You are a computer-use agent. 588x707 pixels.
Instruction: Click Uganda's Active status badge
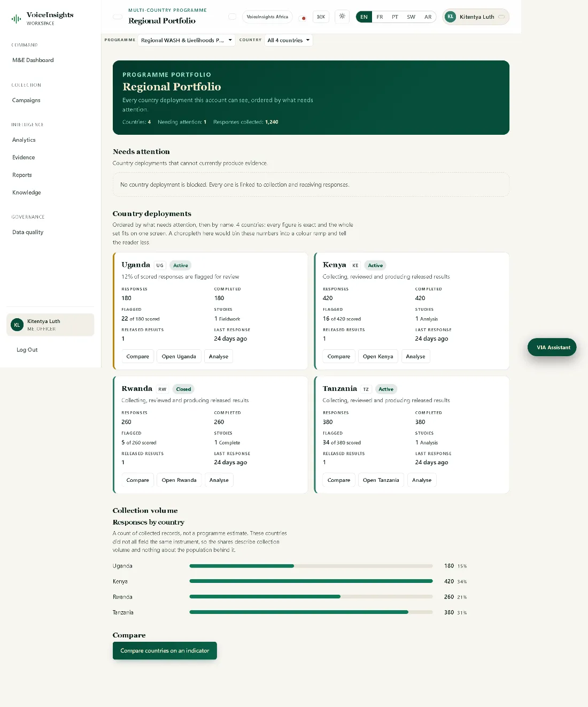(181, 265)
